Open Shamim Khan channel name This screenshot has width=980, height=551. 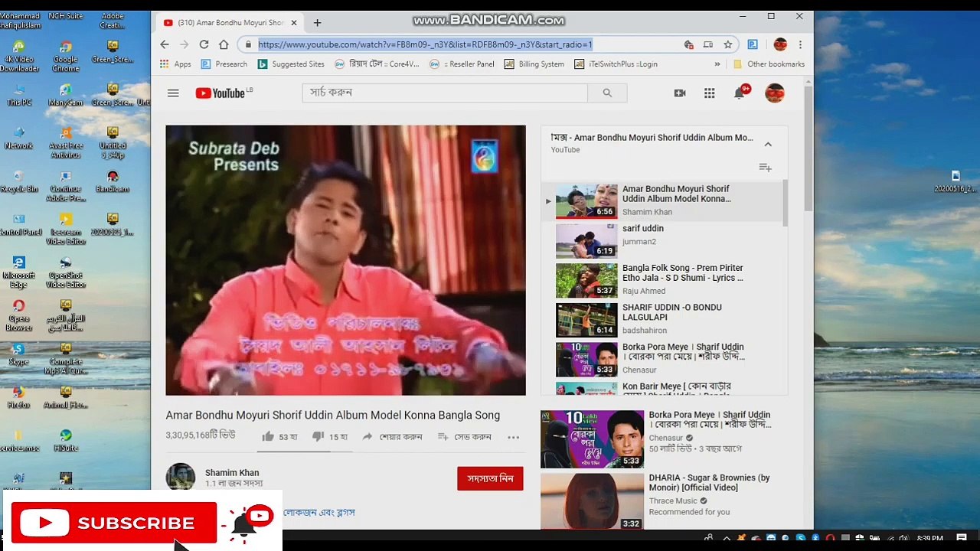coord(232,473)
